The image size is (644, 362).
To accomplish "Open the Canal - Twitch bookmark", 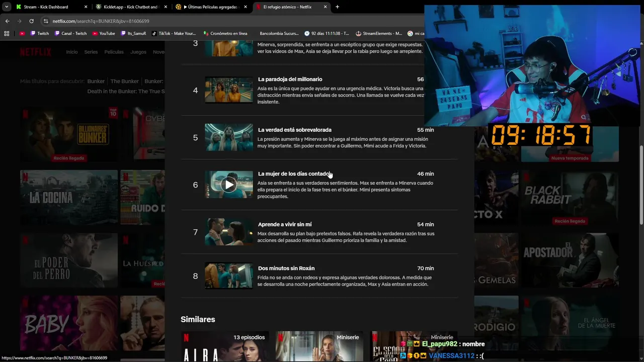I will click(x=70, y=34).
